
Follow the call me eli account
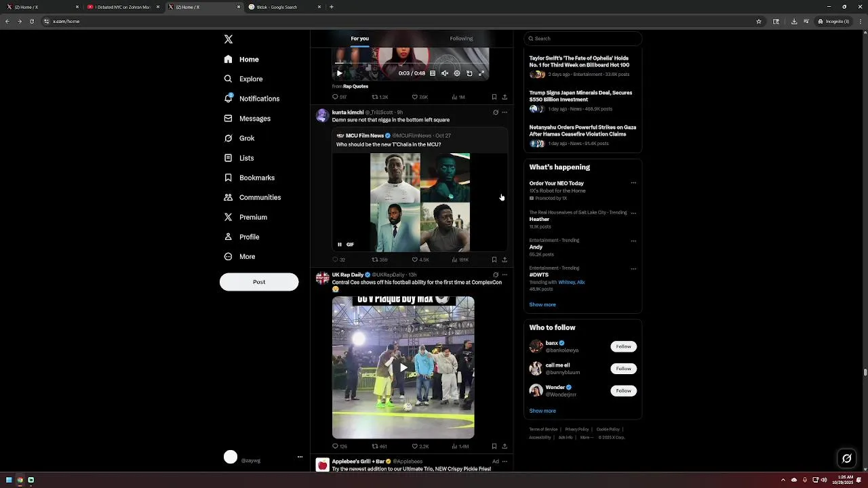pyautogui.click(x=623, y=369)
